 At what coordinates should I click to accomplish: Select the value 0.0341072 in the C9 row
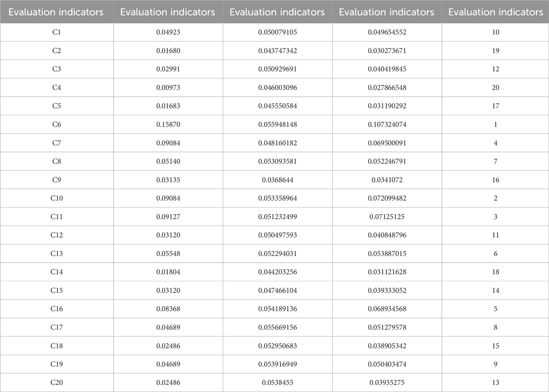pos(386,180)
